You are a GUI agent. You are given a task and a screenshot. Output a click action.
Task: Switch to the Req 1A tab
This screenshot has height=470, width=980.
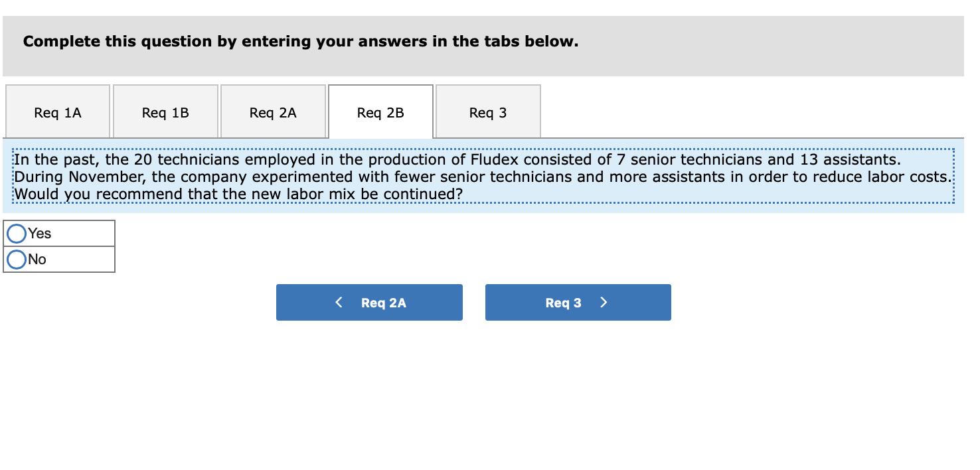[x=57, y=112]
